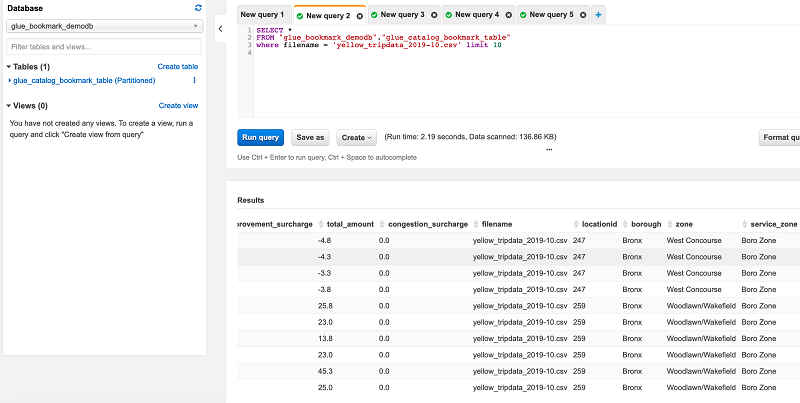Switch to New query 1 tab

(x=262, y=16)
